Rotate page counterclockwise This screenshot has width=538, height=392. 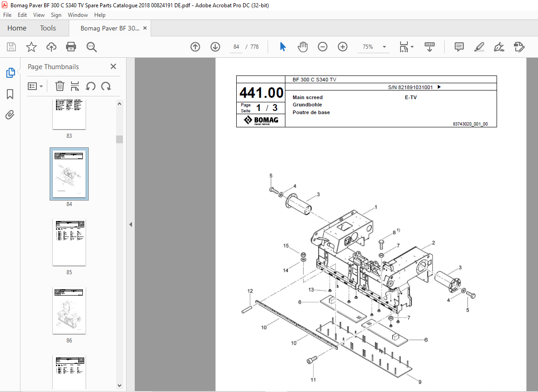pos(91,86)
